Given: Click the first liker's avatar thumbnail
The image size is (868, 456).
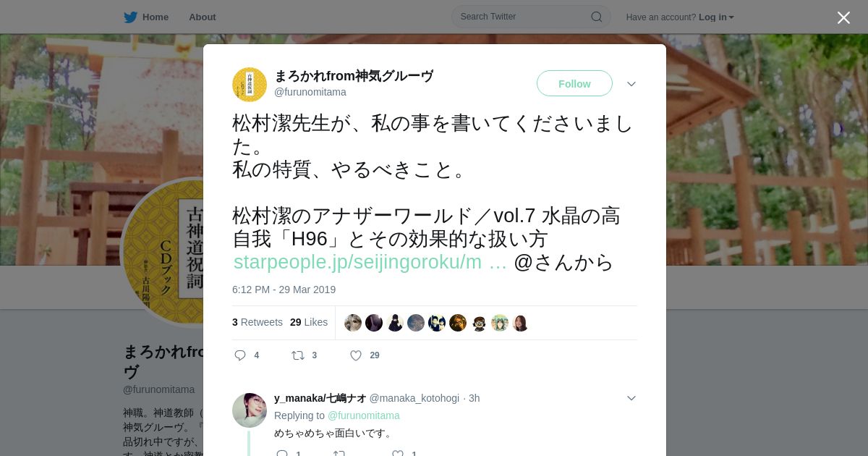Looking at the screenshot, I should pos(353,323).
